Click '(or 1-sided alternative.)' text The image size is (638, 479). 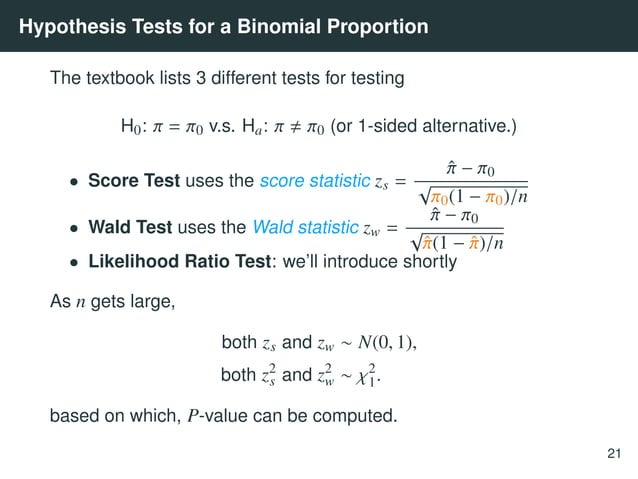click(x=424, y=126)
